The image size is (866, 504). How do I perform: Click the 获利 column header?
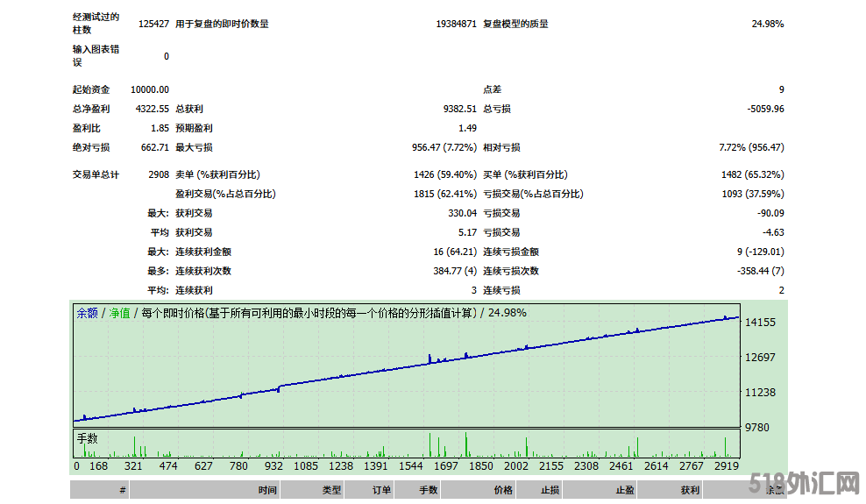[x=690, y=491]
